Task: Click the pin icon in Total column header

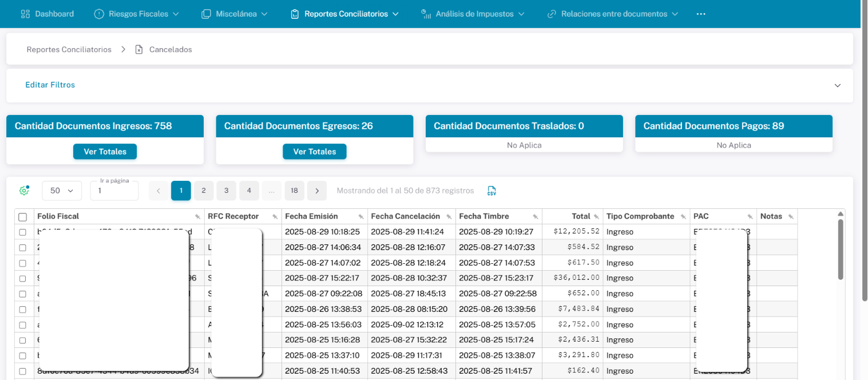Action: 596,217
